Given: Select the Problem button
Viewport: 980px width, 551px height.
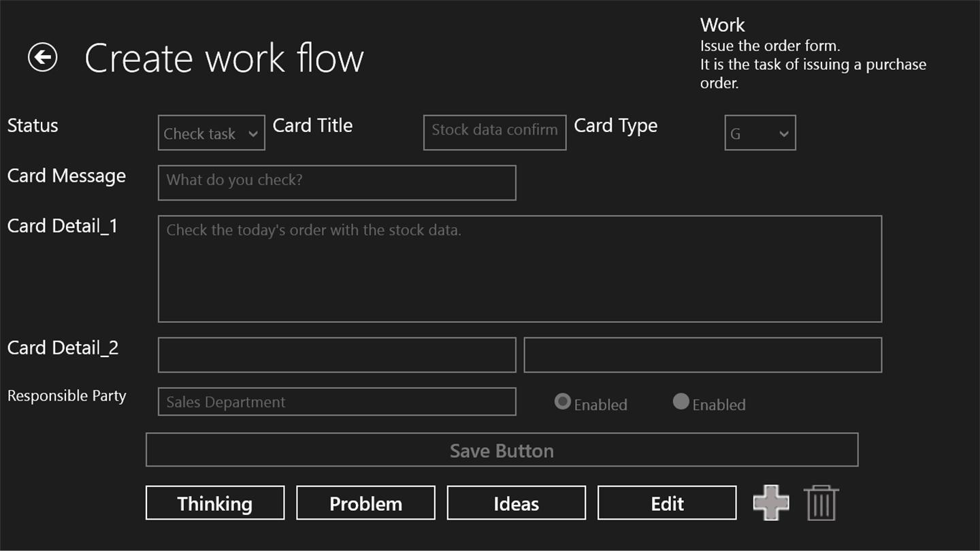Looking at the screenshot, I should pyautogui.click(x=366, y=503).
